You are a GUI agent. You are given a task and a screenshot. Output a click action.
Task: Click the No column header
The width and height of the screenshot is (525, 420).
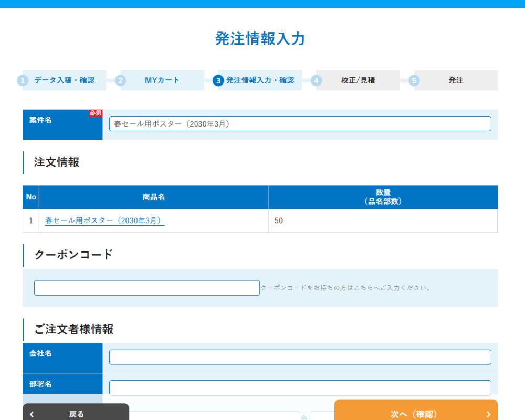(31, 197)
